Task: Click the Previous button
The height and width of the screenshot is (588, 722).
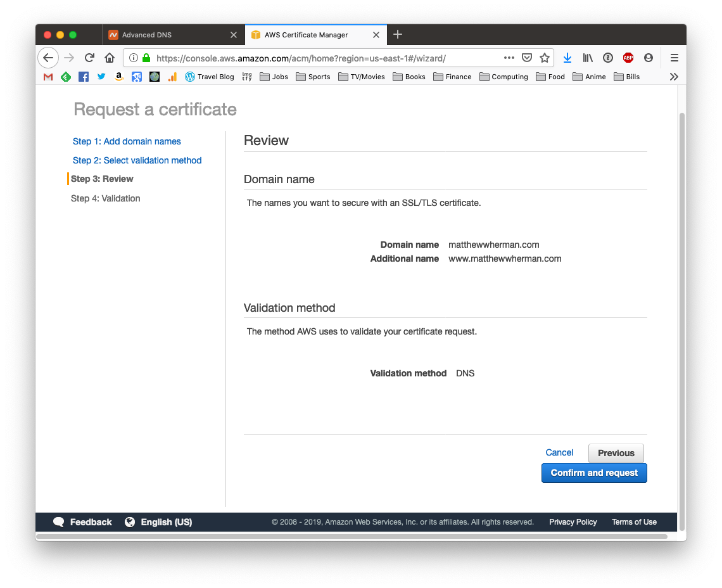Action: [616, 453]
